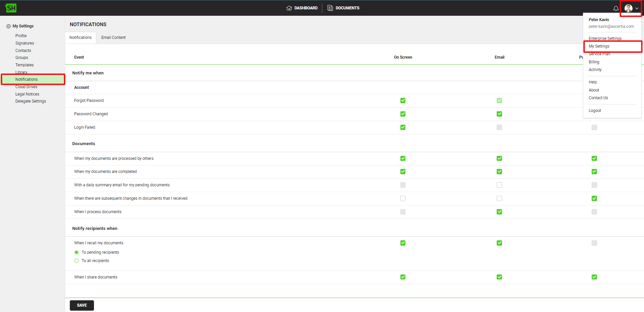Image resolution: width=644 pixels, height=312 pixels.
Task: Enable Email notification for Login Failed
Action: pyautogui.click(x=499, y=127)
